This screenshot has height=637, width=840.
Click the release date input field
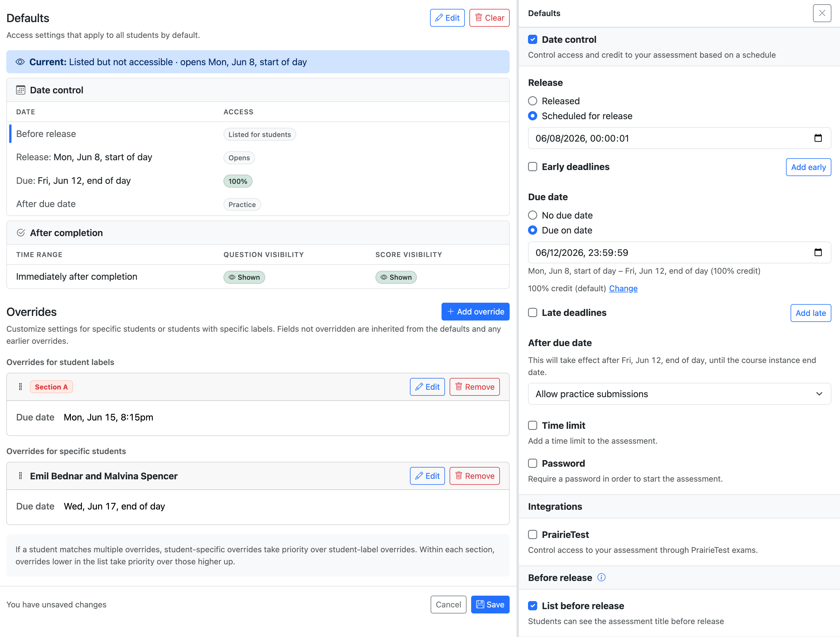tap(679, 138)
